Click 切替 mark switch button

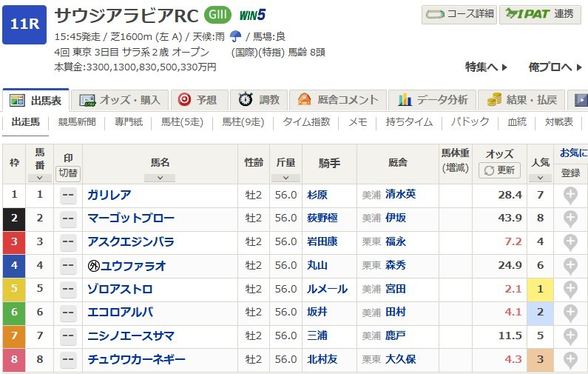point(68,173)
